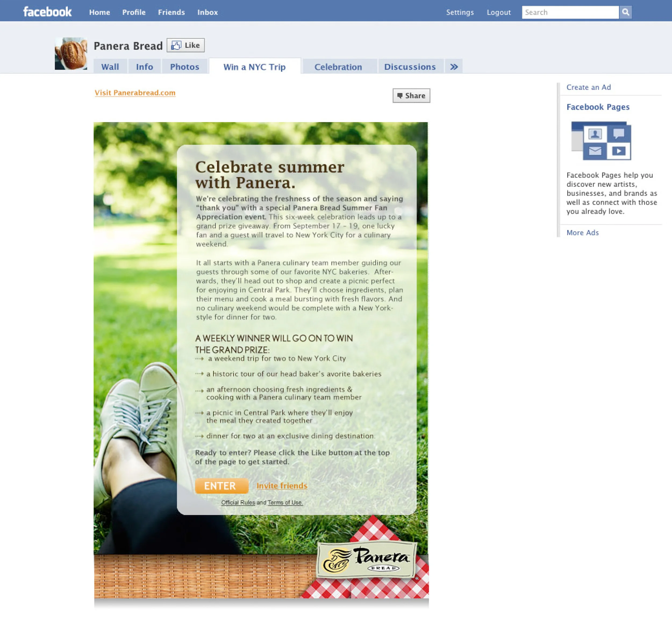Click 'dinner for two at an exclusive' bullet
The width and height of the screenshot is (672, 641).
point(291,436)
